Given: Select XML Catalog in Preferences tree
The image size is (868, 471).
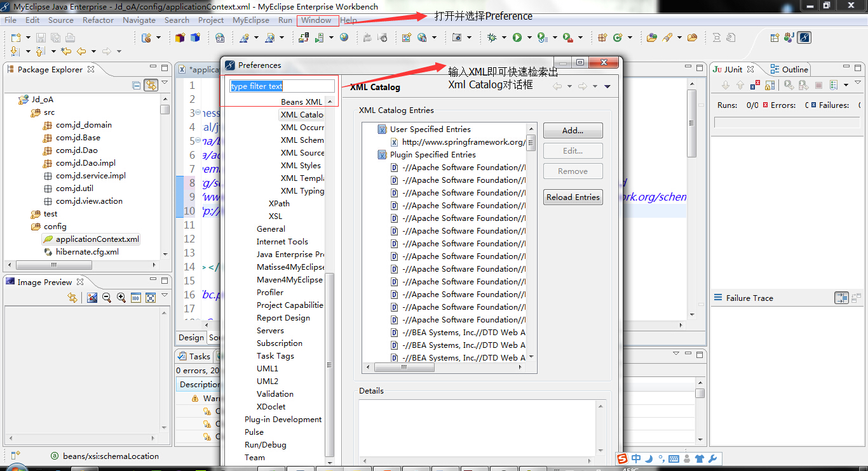Looking at the screenshot, I should [302, 115].
